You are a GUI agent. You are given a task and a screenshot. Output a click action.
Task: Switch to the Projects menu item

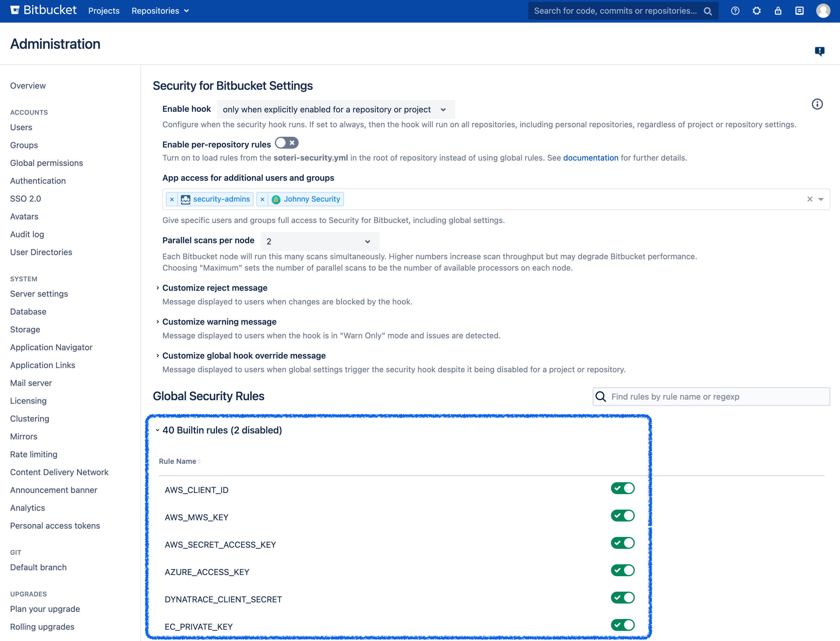(x=104, y=11)
